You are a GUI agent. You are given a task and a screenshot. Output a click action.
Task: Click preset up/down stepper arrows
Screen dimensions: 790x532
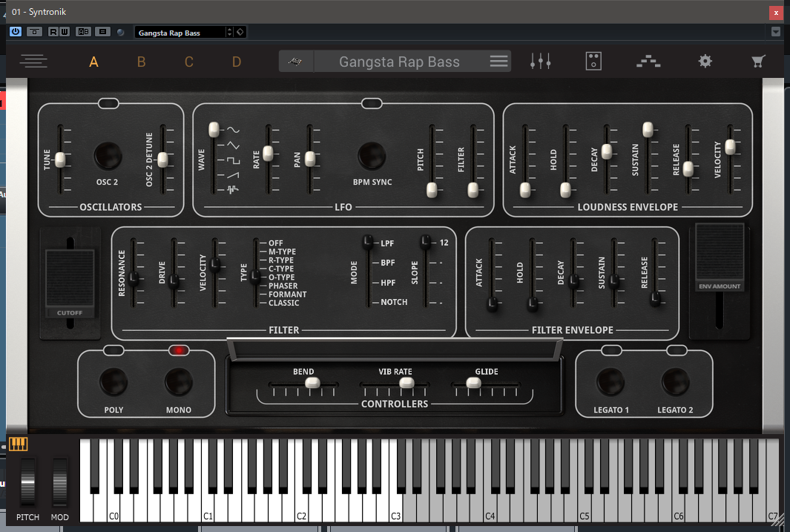pyautogui.click(x=229, y=32)
